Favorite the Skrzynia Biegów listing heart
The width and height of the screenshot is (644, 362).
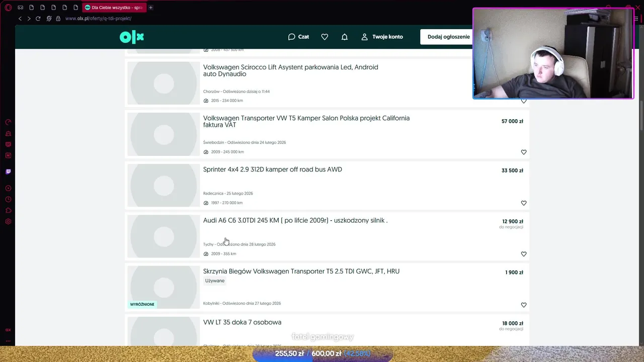tap(524, 305)
